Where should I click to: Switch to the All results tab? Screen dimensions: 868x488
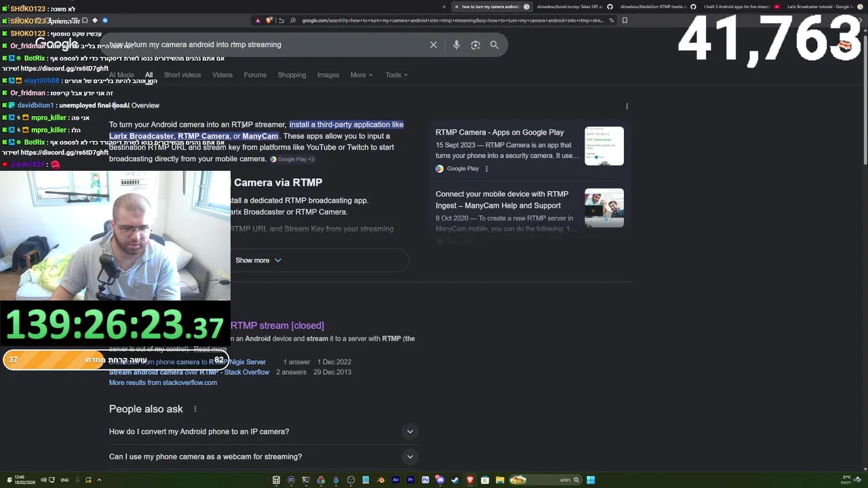(x=149, y=75)
